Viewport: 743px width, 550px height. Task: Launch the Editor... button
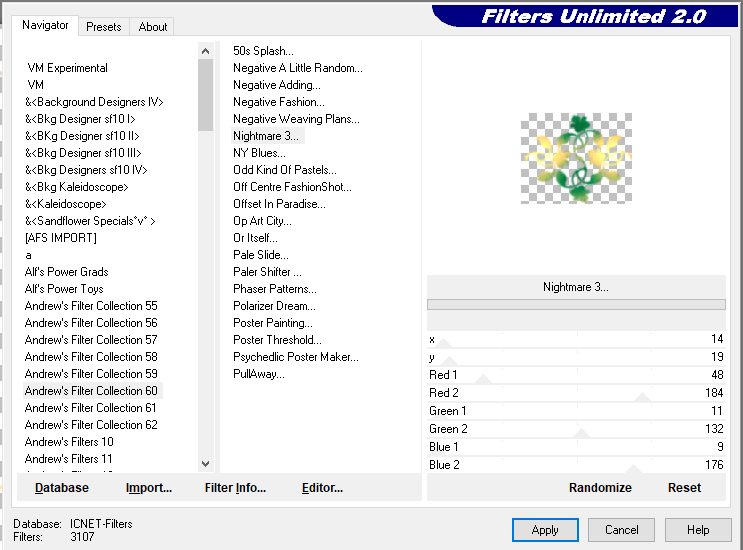[x=322, y=488]
